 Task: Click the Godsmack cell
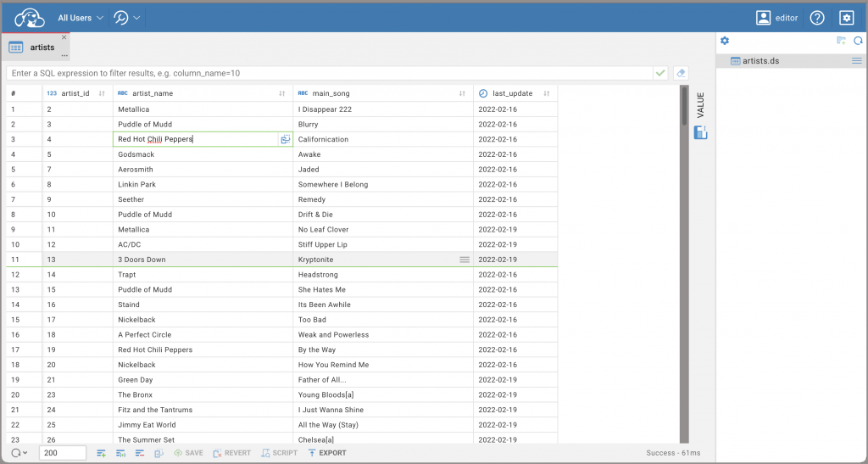click(203, 154)
